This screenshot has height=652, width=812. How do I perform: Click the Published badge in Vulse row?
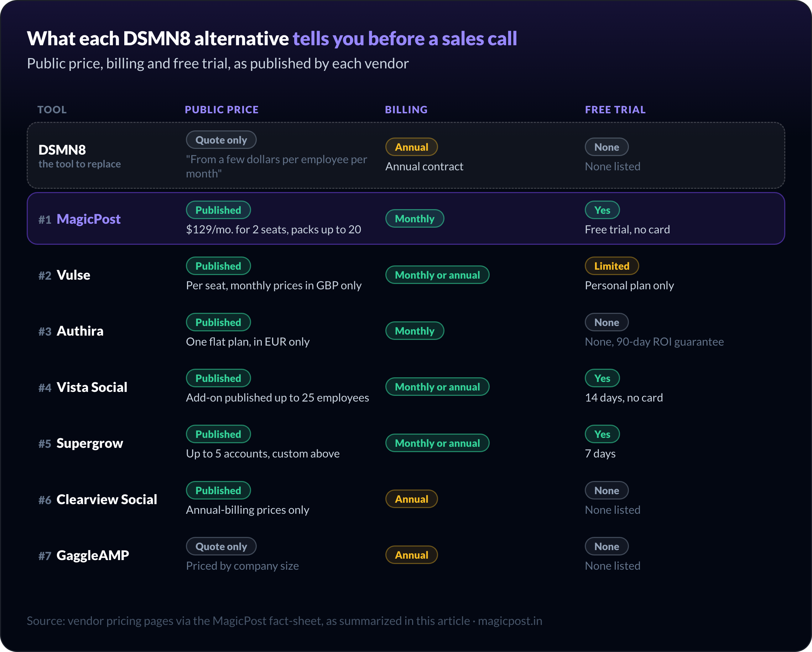click(x=218, y=266)
